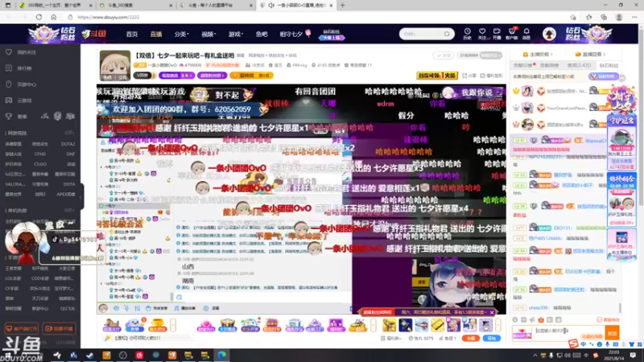Go to 首页 home in navigation
644x362 pixels.
click(x=132, y=34)
